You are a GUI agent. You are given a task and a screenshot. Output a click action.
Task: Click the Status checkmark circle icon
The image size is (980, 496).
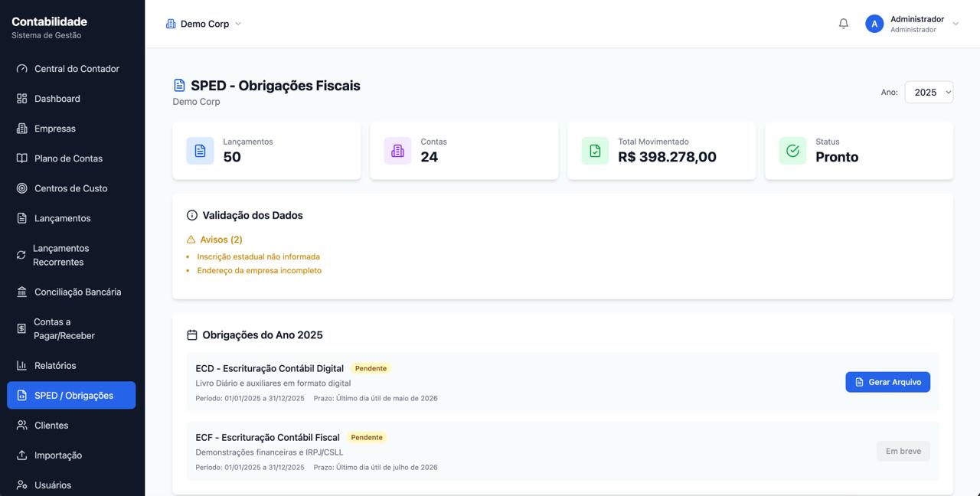[x=792, y=151]
